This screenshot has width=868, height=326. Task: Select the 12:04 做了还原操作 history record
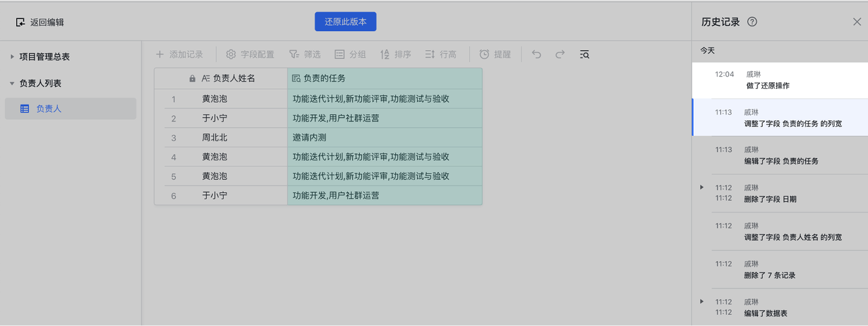pos(779,80)
